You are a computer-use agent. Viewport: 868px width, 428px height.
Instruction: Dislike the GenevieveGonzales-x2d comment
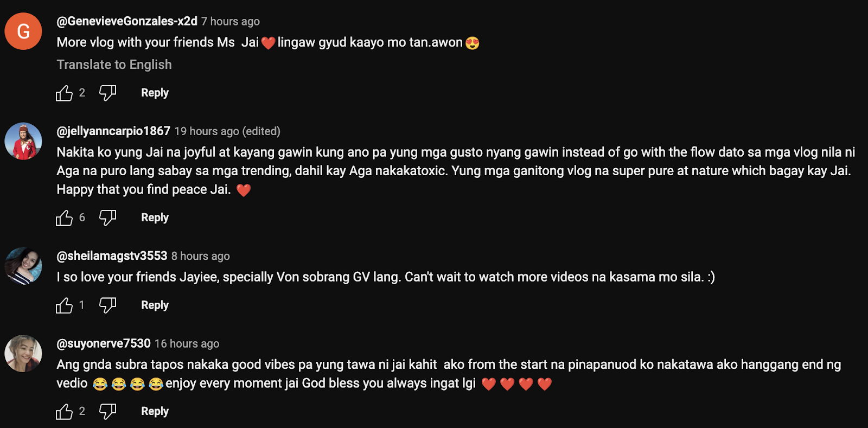[x=107, y=93]
